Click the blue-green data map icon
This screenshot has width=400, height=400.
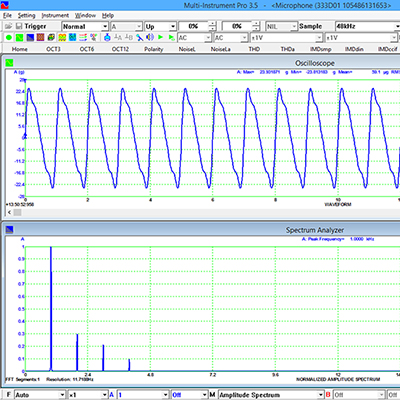click(x=73, y=37)
